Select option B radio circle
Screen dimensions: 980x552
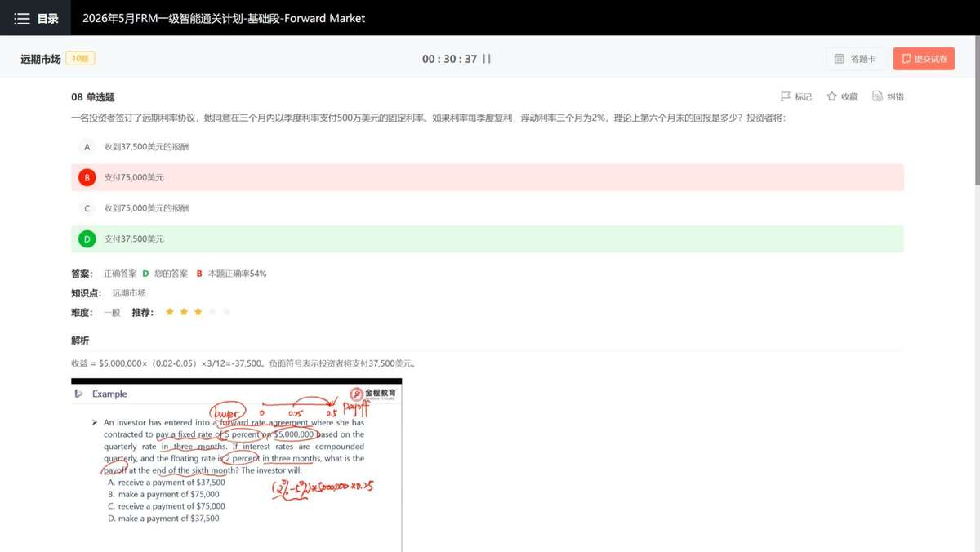click(x=87, y=177)
